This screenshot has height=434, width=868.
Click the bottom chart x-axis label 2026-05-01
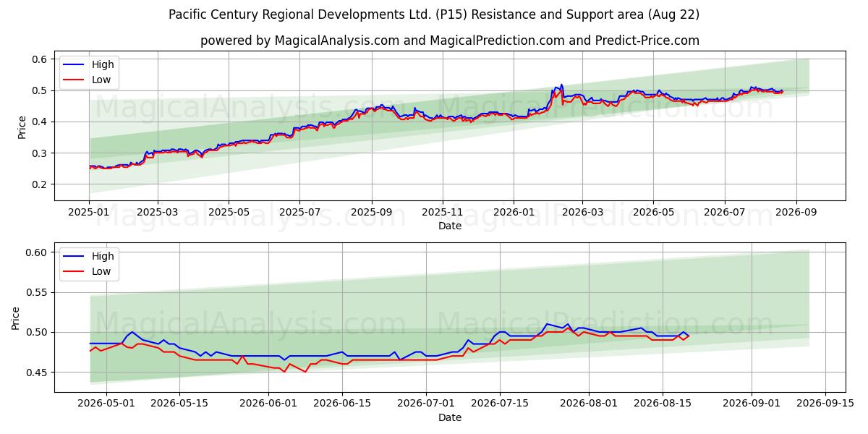106,405
